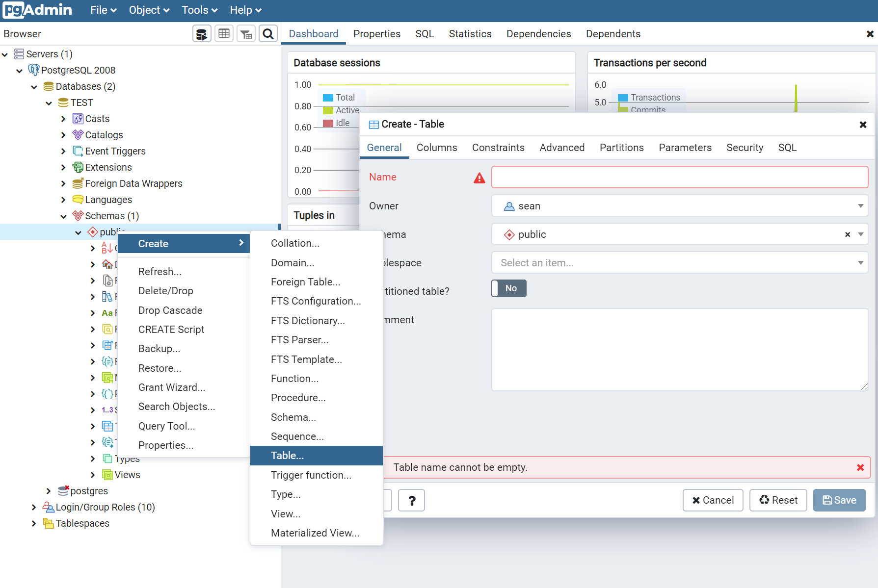Click the Search Objects magnifier icon

click(x=268, y=34)
